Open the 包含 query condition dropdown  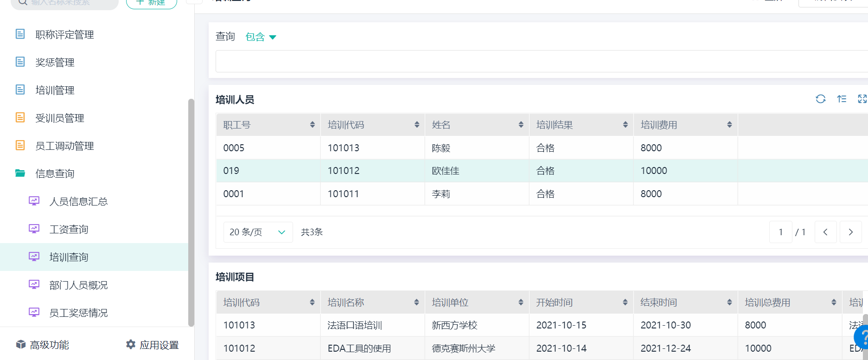261,37
